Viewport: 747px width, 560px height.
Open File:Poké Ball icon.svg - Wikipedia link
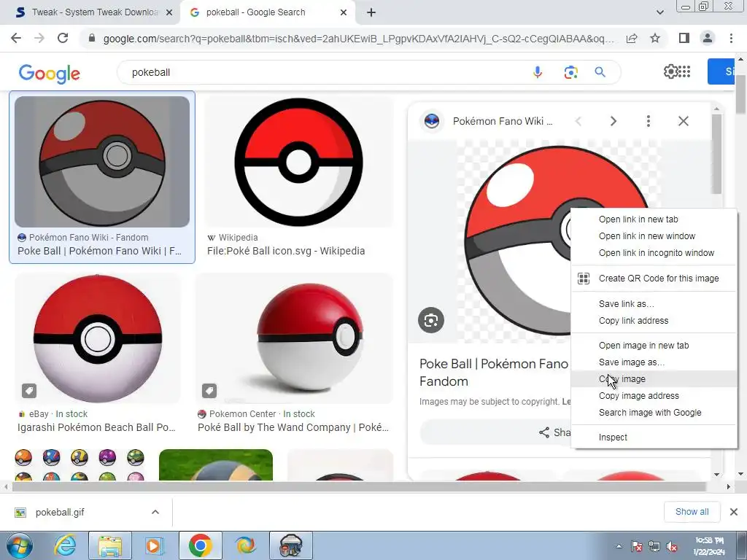tap(286, 251)
